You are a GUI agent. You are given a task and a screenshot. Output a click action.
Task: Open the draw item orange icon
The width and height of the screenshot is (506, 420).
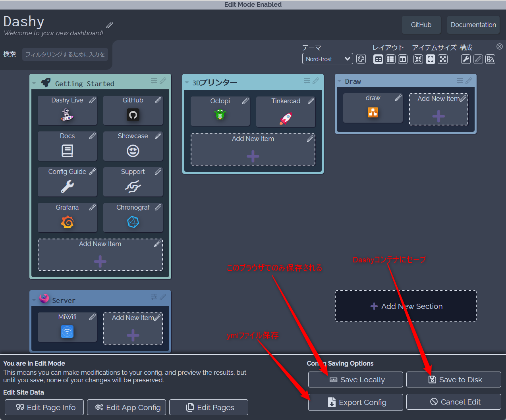(373, 112)
